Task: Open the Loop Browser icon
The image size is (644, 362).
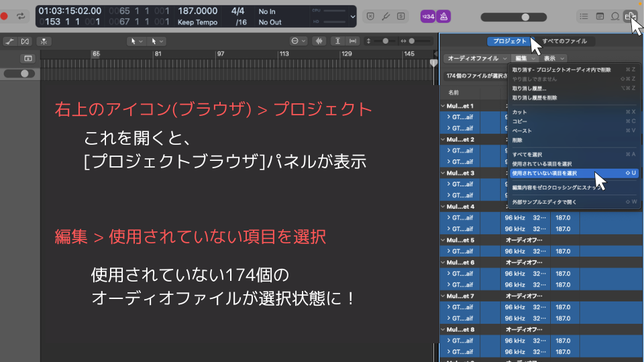Action: tap(614, 16)
